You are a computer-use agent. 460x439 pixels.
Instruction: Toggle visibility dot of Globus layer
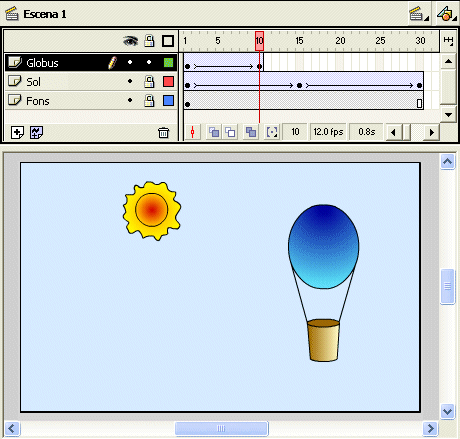[x=130, y=62]
